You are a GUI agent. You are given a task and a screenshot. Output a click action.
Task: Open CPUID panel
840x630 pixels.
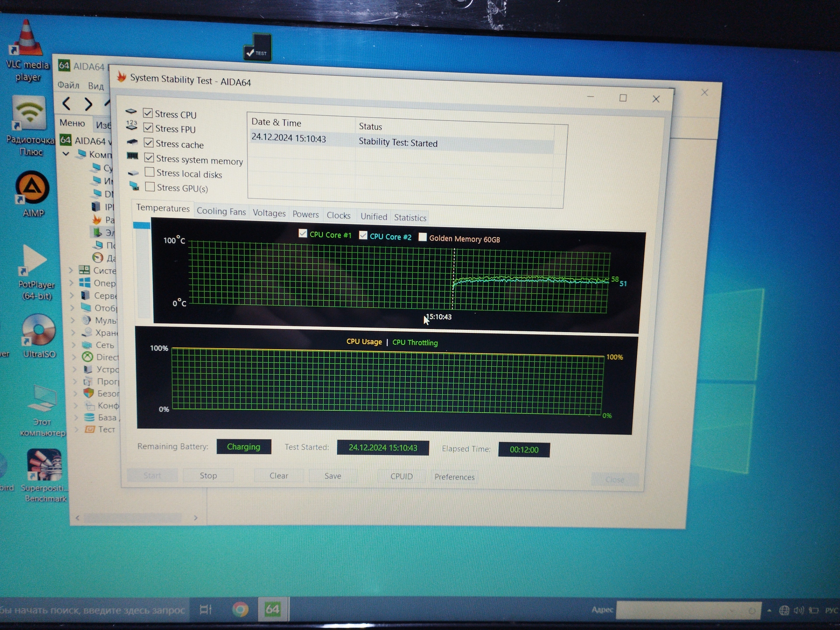(402, 476)
